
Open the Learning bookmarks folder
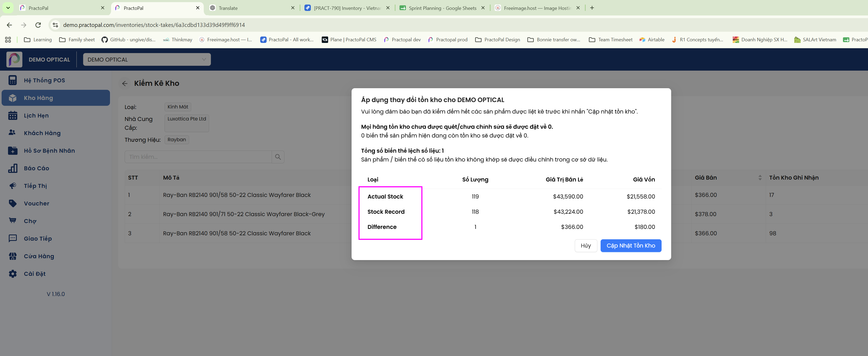[x=38, y=40]
